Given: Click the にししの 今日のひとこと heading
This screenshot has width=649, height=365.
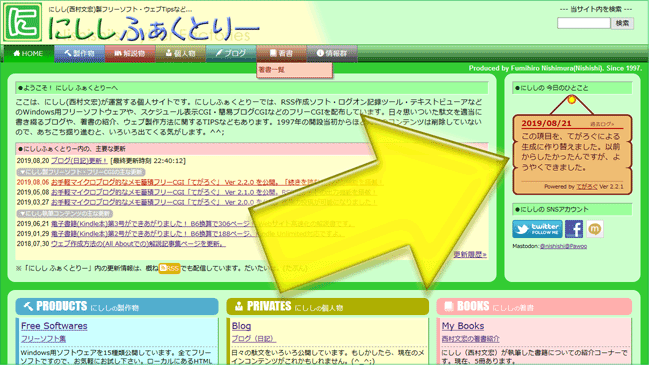Looking at the screenshot, I should click(572, 88).
